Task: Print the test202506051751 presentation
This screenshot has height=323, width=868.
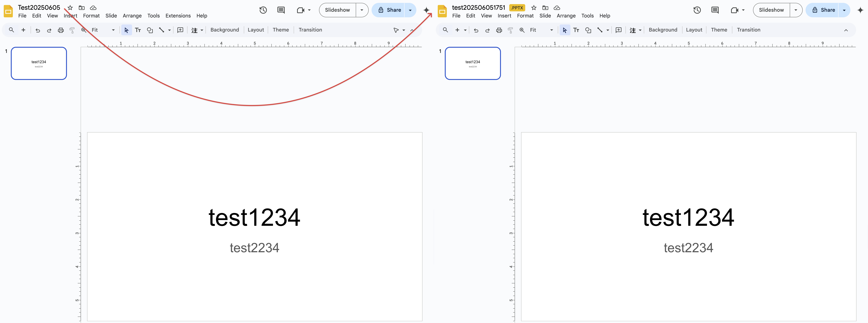Action: click(x=499, y=30)
